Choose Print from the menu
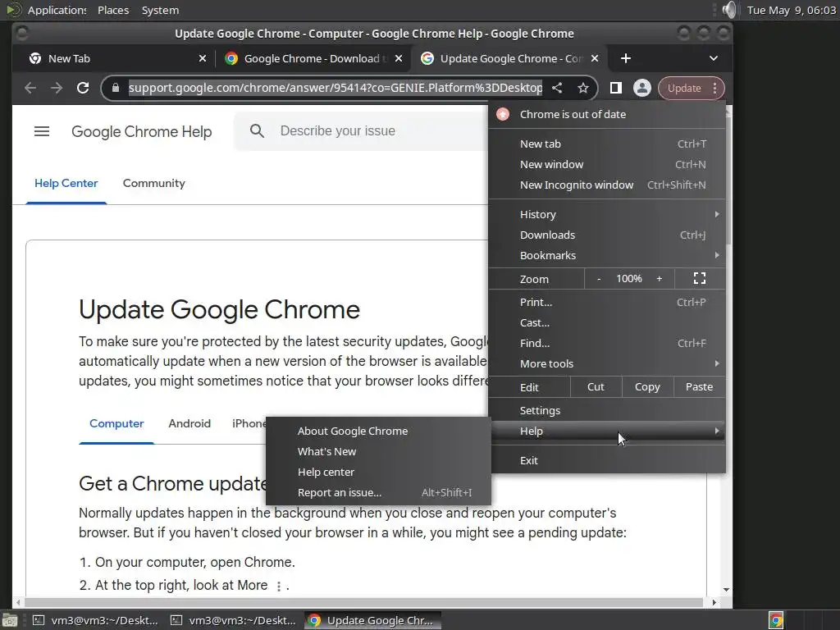Viewport: 840px width, 630px height. pyautogui.click(x=608, y=302)
